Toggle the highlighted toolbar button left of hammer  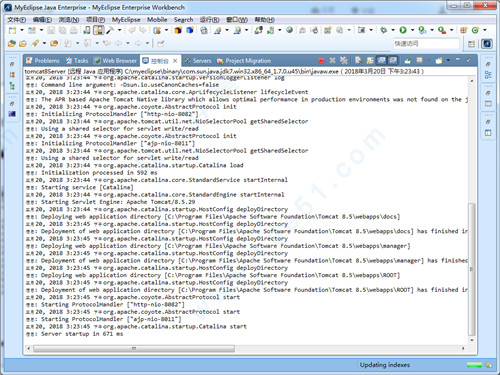pyautogui.click(x=98, y=30)
